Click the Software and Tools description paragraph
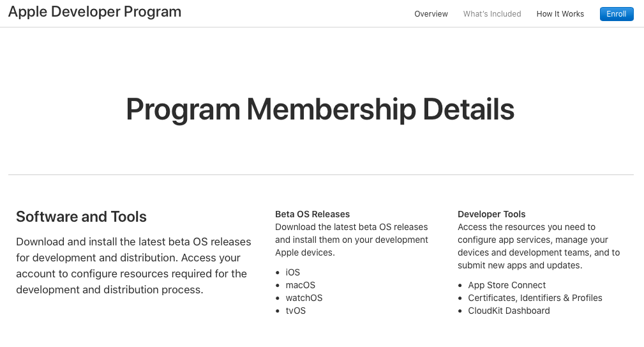The image size is (644, 347). coord(133,266)
